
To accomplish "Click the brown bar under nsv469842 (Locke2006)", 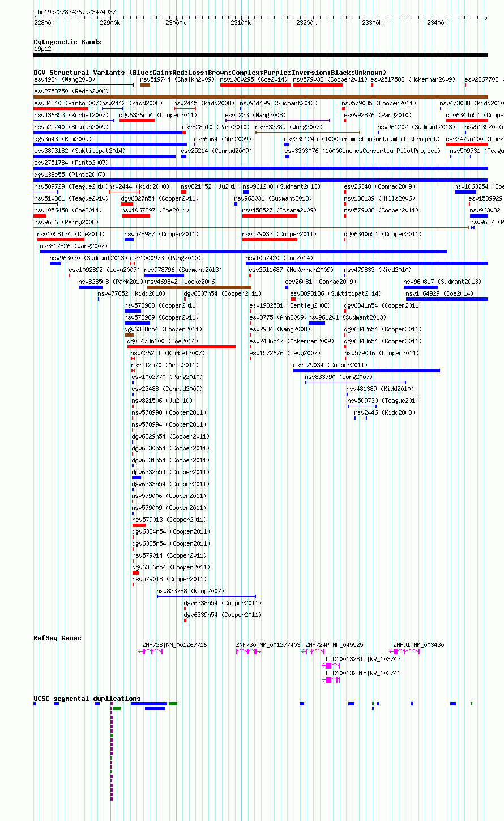I will (199, 287).
